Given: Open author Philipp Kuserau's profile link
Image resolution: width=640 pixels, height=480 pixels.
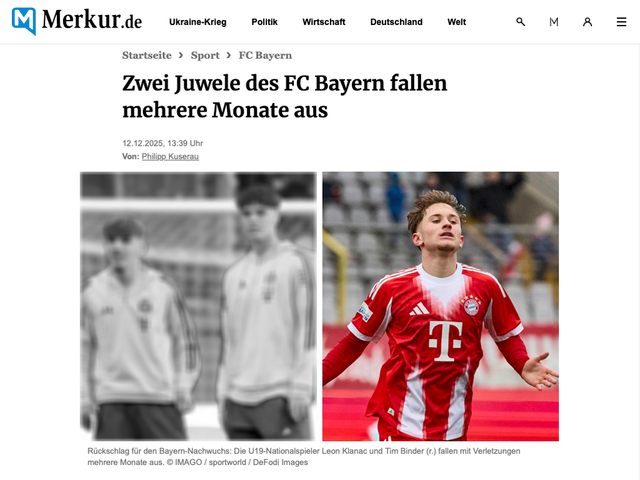Looking at the screenshot, I should click(170, 156).
